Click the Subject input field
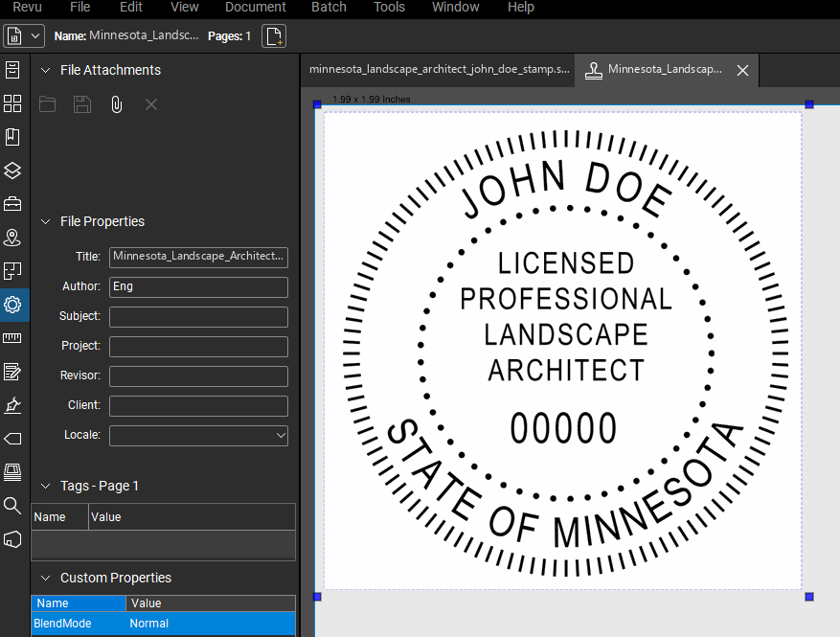Image resolution: width=840 pixels, height=637 pixels. 198,317
